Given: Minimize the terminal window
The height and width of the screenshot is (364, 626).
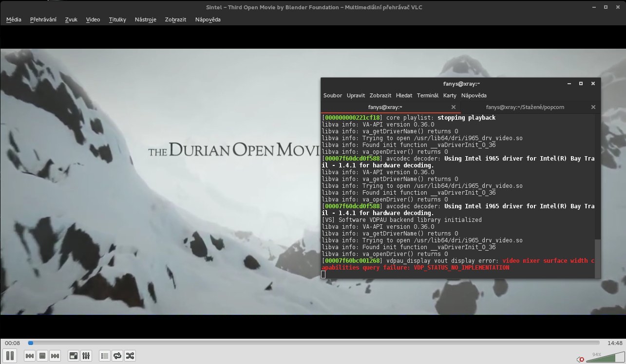Looking at the screenshot, I should tap(569, 84).
